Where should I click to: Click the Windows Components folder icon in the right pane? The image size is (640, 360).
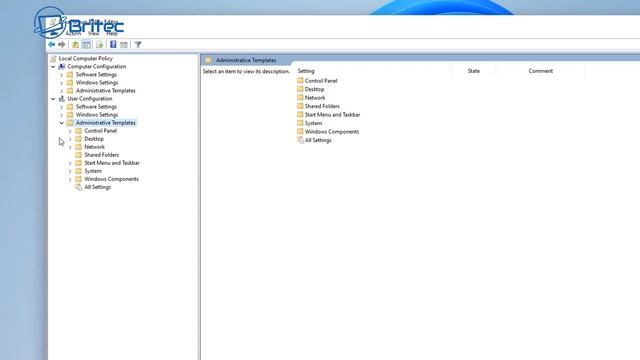click(300, 131)
